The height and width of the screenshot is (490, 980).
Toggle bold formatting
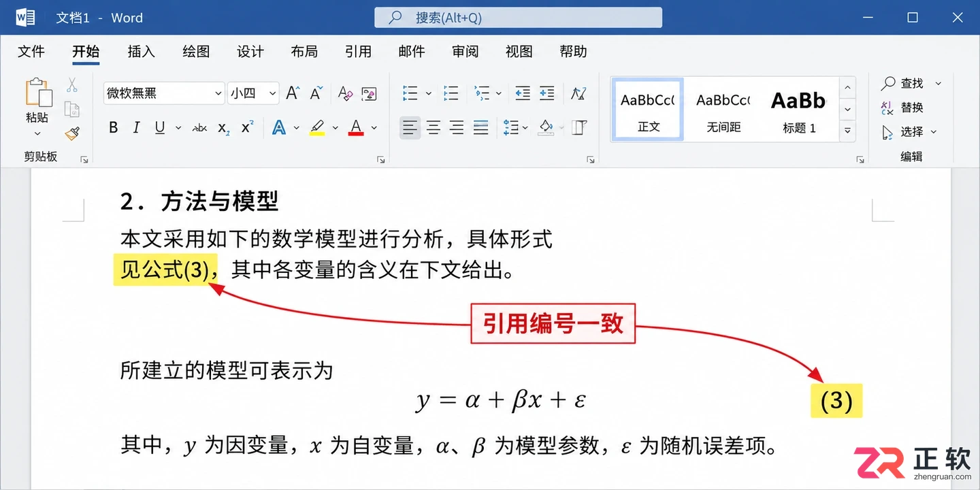click(x=114, y=127)
